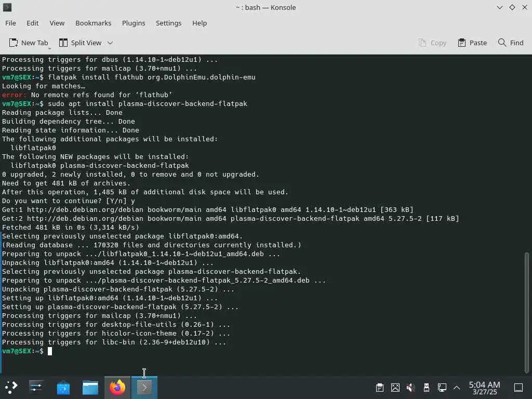The image size is (532, 399).
Task: Close the Konsole window
Action: pos(524,7)
